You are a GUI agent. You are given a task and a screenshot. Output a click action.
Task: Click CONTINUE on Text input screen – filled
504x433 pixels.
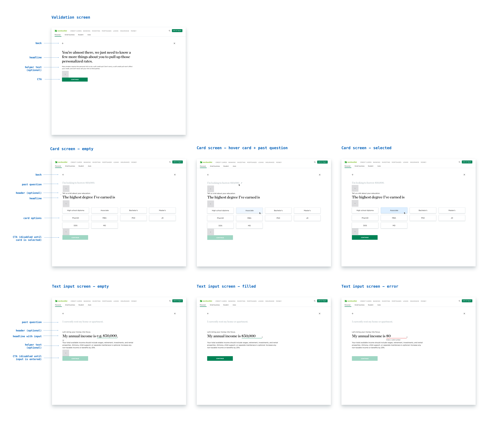click(220, 359)
